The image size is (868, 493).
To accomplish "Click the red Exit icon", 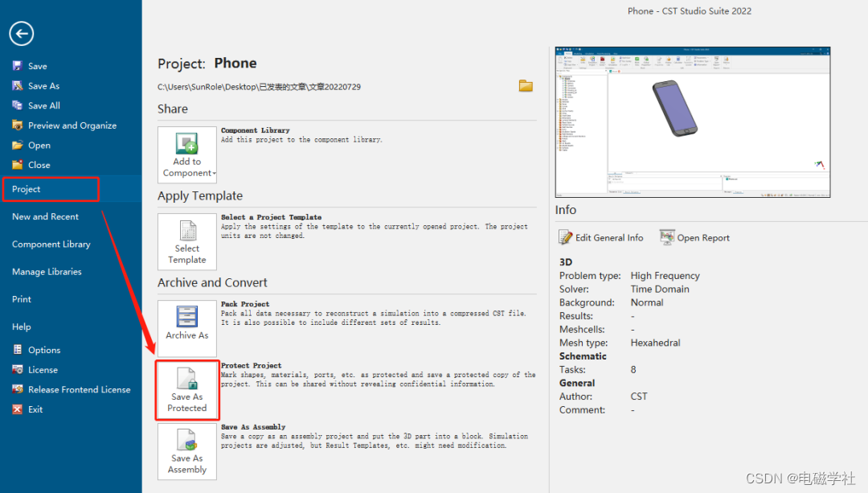I will pyautogui.click(x=17, y=409).
